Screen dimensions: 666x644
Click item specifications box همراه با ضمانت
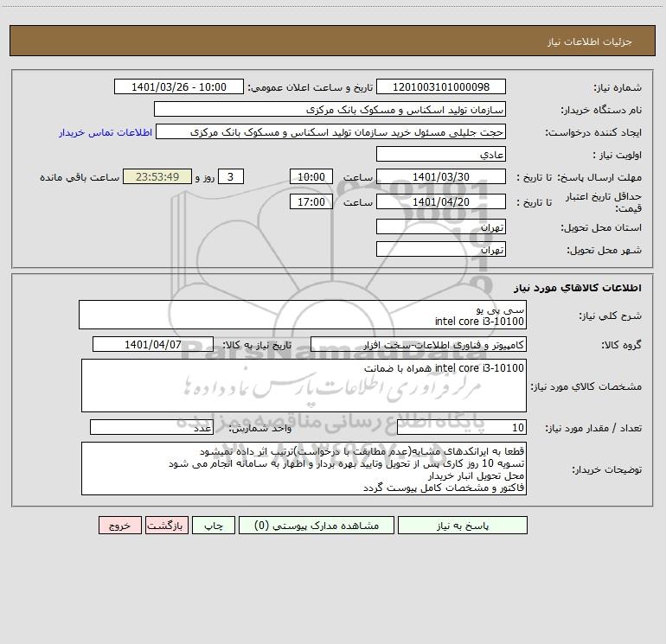pos(304,386)
